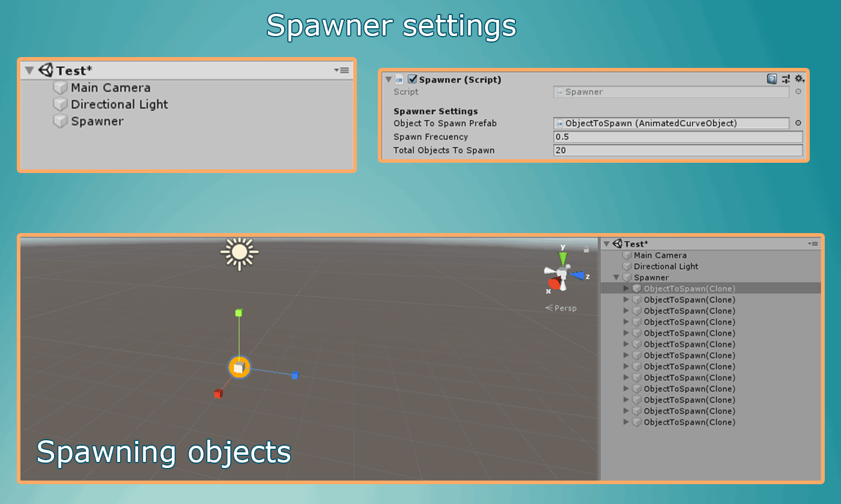Click Directional Light's cube icon in clone-free hierarchy
The image size is (841, 504).
click(60, 105)
